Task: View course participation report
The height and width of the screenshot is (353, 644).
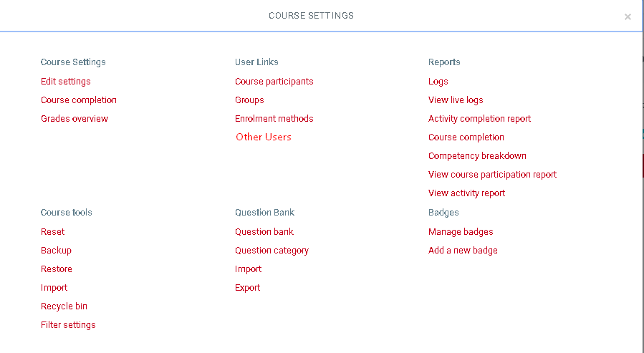Action: 492,175
